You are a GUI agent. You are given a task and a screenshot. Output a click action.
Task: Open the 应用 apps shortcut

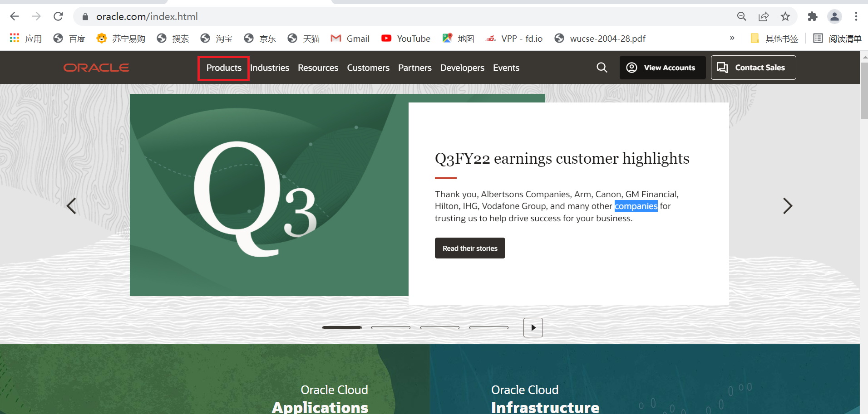pyautogui.click(x=26, y=39)
